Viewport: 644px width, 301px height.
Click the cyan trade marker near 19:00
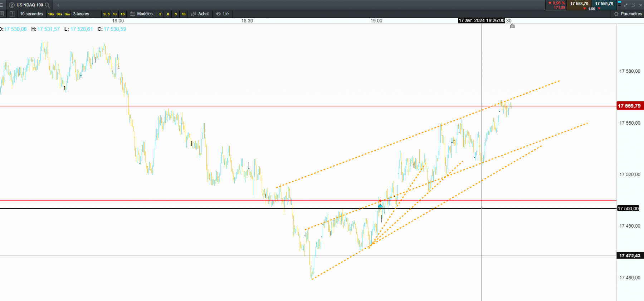[380, 205]
